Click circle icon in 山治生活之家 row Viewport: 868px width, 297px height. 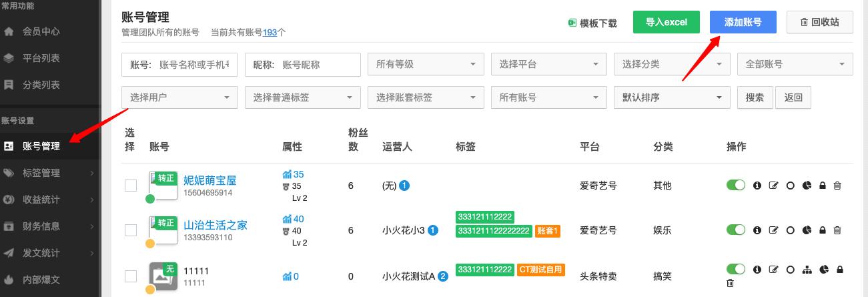791,230
